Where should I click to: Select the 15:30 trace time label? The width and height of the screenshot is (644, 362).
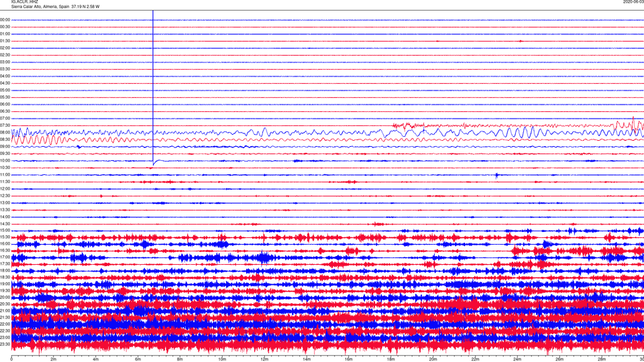coord(5,237)
